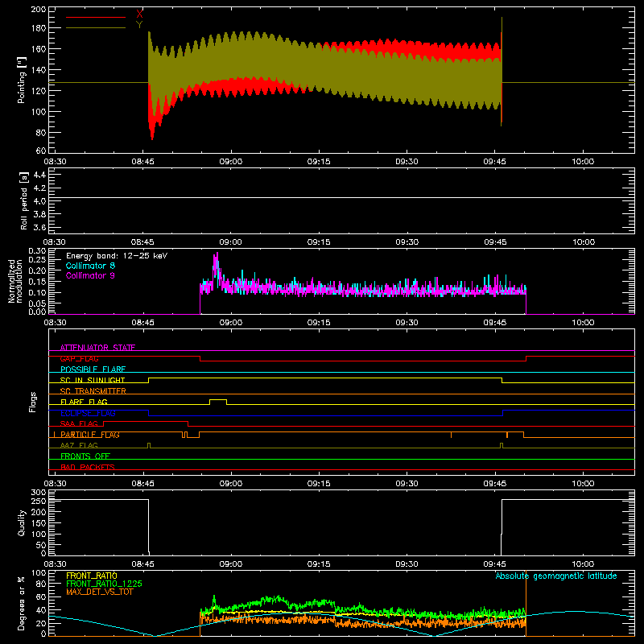Click the BAD_PACKETS flag label

click(x=88, y=467)
